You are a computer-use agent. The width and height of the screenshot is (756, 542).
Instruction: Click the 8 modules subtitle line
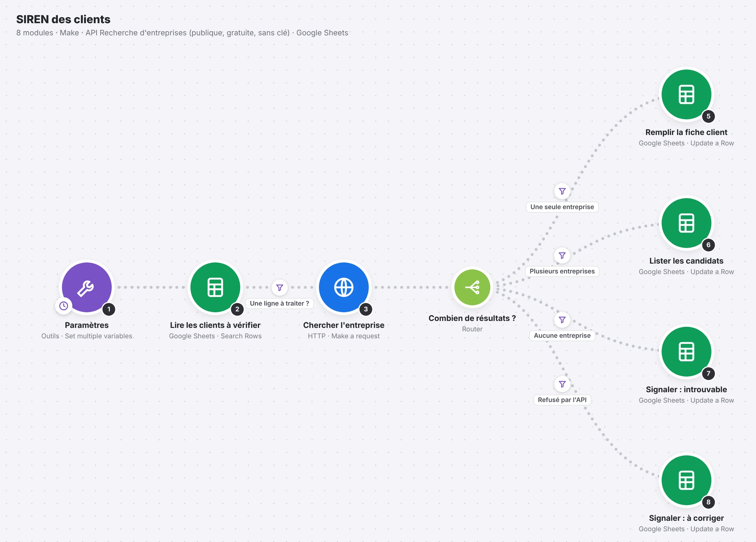pyautogui.click(x=182, y=33)
